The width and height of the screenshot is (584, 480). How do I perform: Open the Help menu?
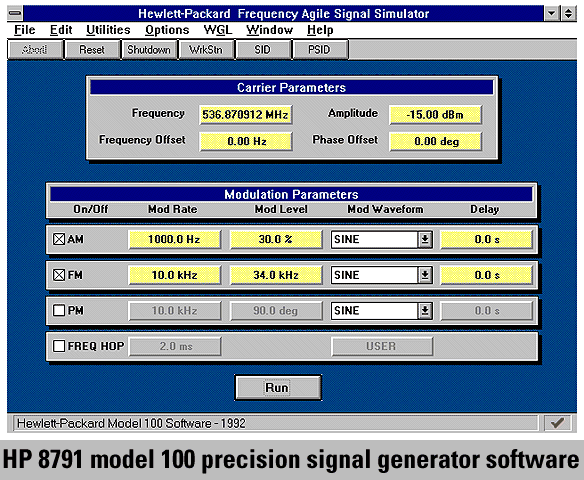(320, 30)
